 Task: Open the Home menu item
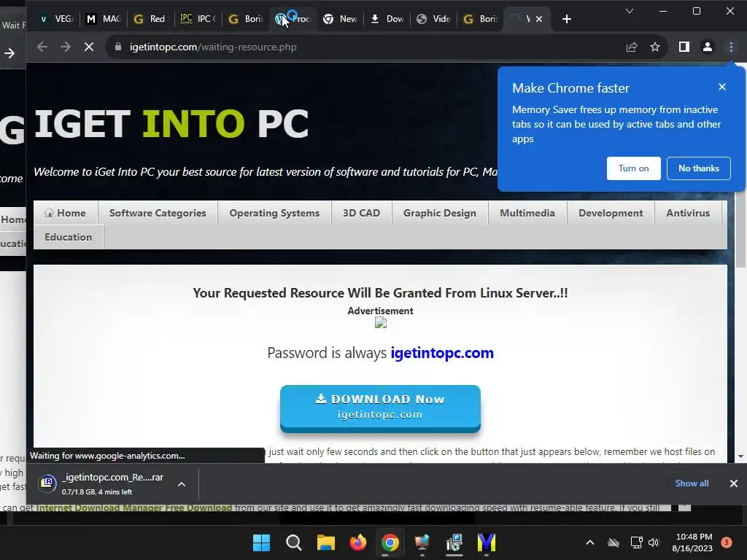click(65, 213)
